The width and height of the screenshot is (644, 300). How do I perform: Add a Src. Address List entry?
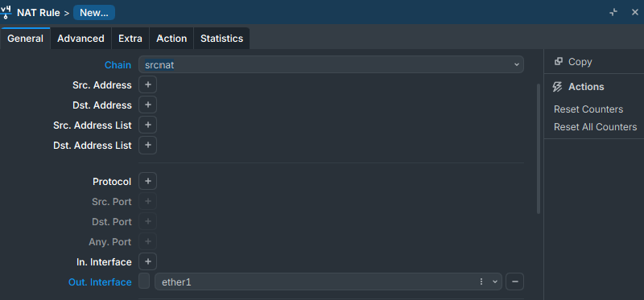[147, 125]
